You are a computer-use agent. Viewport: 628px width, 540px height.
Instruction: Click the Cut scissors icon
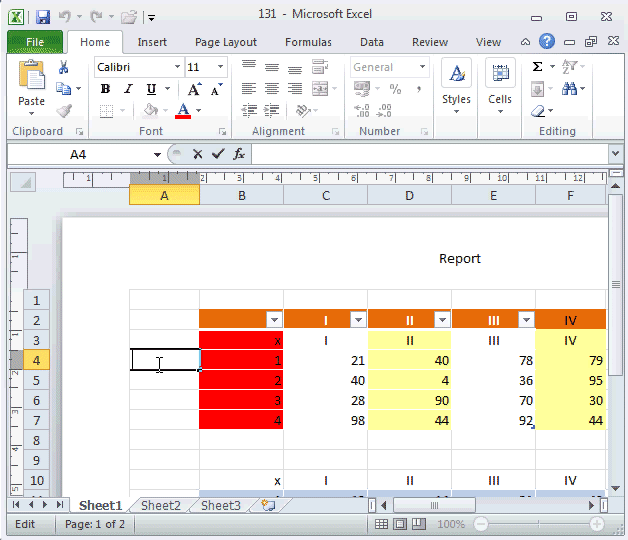(64, 68)
